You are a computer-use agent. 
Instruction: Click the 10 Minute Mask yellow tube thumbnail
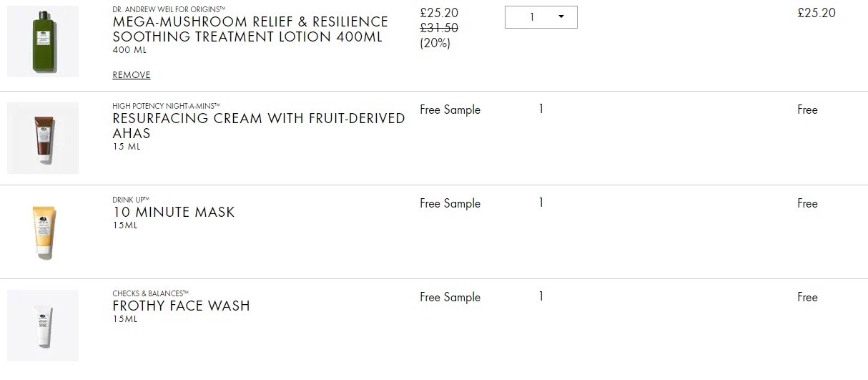(43, 232)
